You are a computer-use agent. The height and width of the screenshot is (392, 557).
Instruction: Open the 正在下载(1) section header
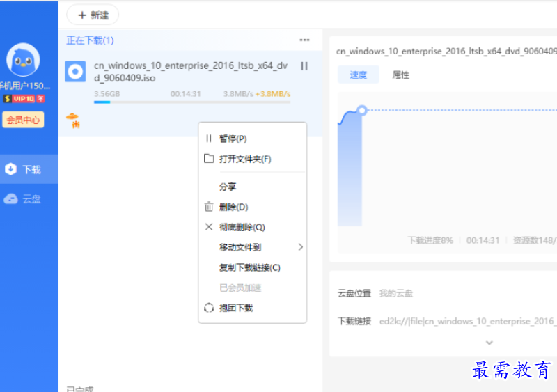(90, 40)
